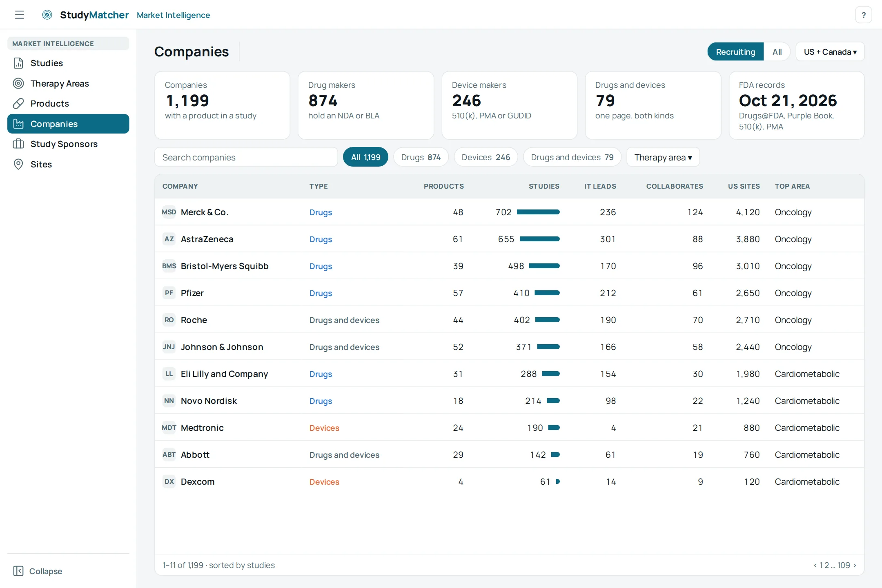
Task: Filter by Drugs 874 chip
Action: point(421,157)
